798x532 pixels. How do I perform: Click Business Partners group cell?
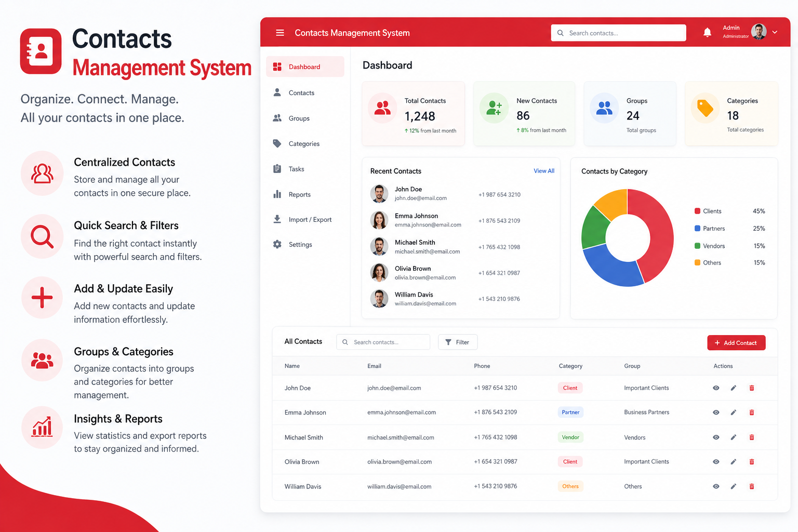(x=646, y=413)
